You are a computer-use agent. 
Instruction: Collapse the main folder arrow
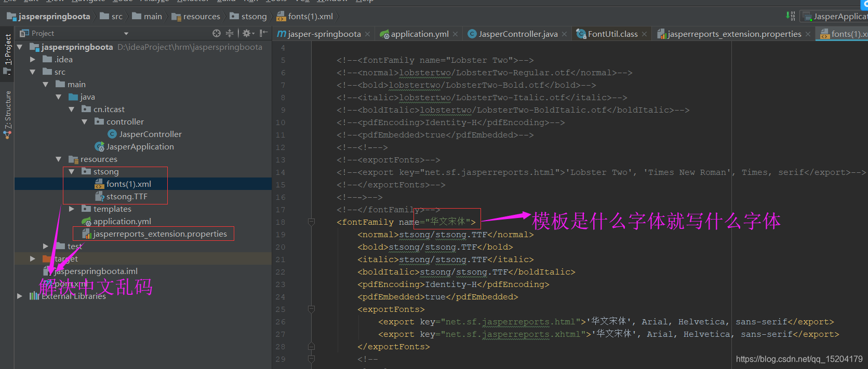(46, 85)
